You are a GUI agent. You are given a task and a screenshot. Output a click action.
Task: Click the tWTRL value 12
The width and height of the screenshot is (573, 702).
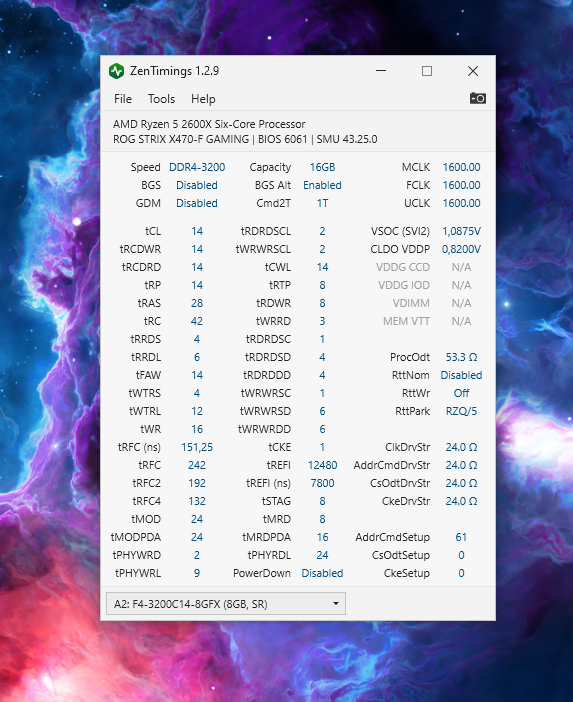tap(197, 411)
